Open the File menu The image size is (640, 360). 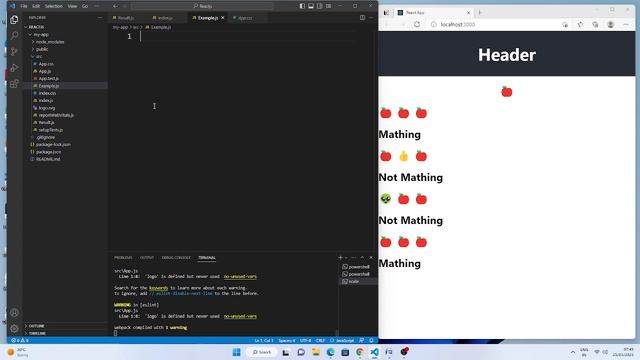pyautogui.click(x=24, y=6)
